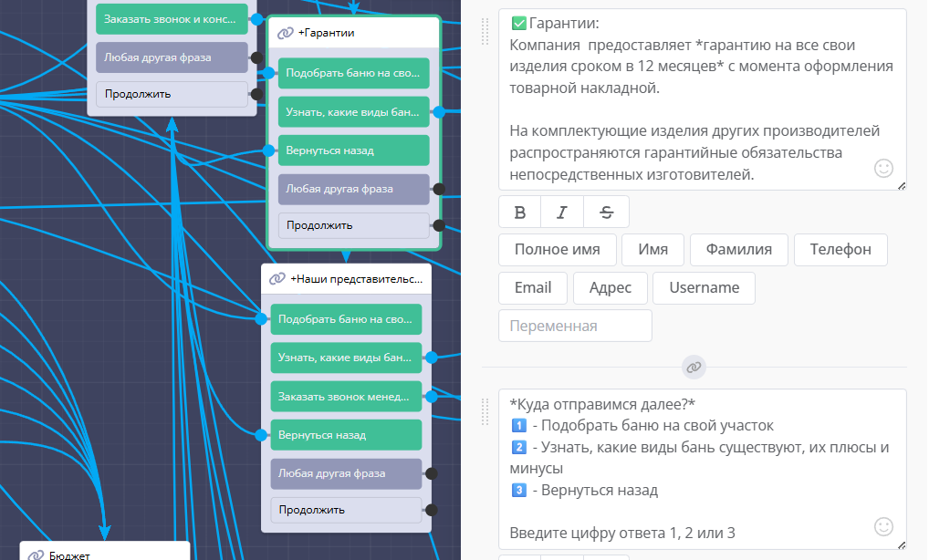Insert the Username variable
Screen dimensions: 929x560
704,287
